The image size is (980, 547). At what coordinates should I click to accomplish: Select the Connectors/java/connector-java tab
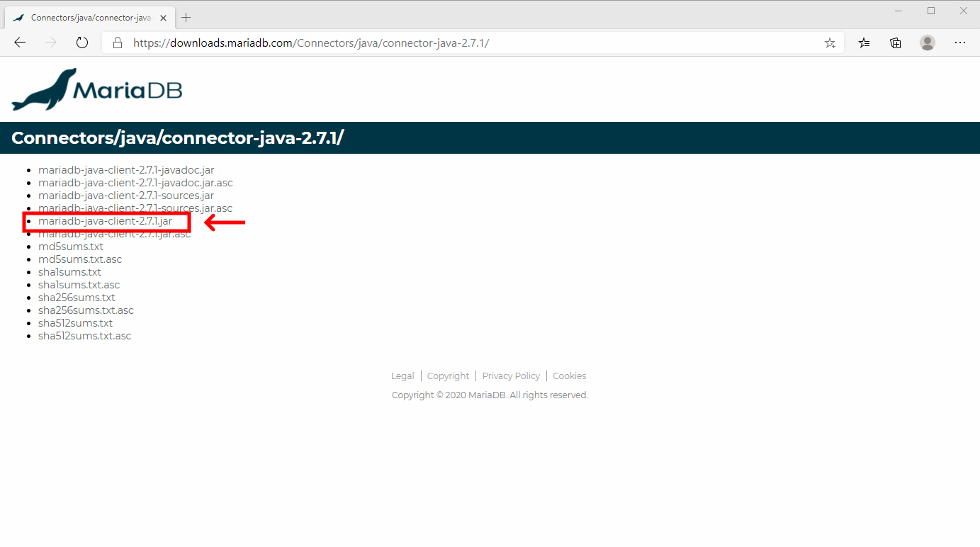[x=91, y=17]
